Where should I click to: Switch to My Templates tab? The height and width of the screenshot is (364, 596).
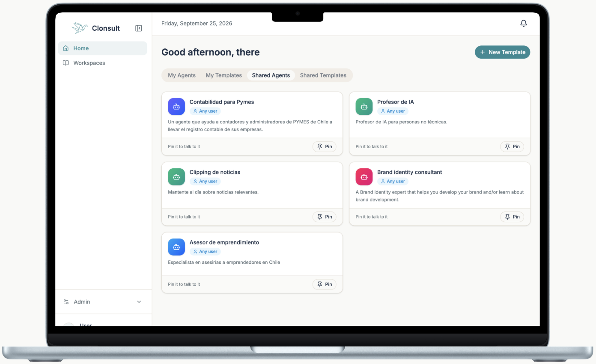coord(224,75)
